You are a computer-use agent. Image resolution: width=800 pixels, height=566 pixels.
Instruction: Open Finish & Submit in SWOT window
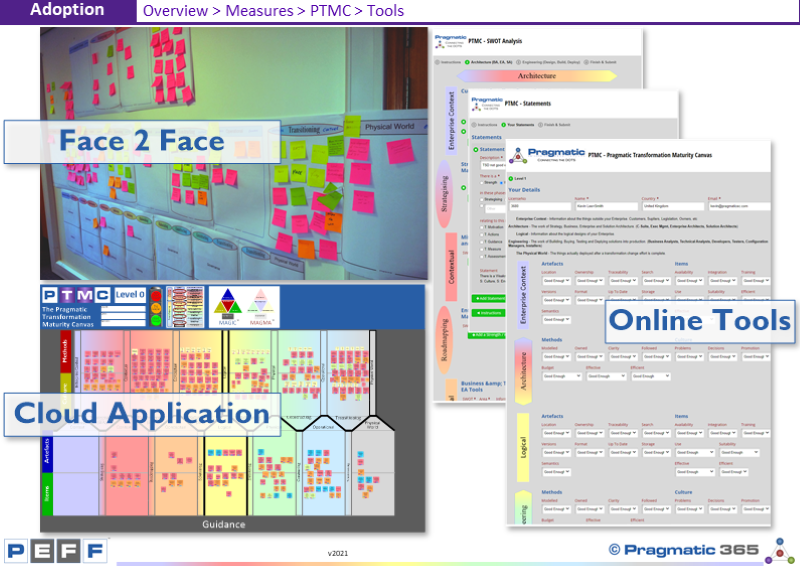point(599,62)
